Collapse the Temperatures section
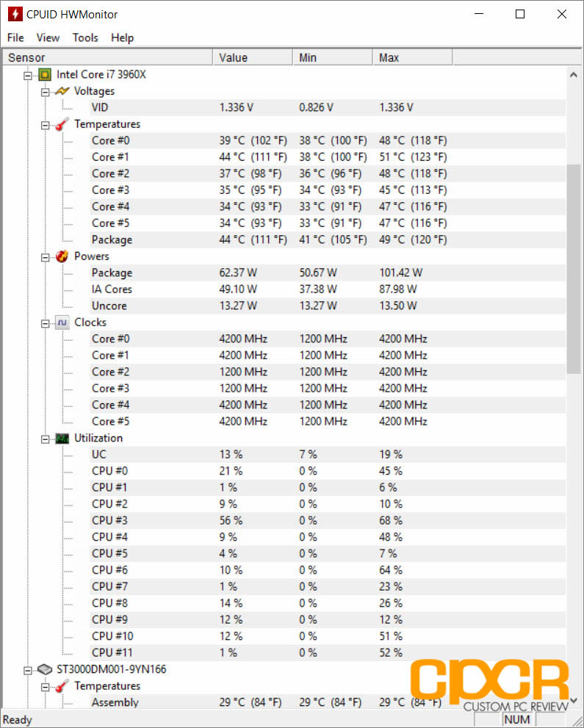 pyautogui.click(x=46, y=124)
